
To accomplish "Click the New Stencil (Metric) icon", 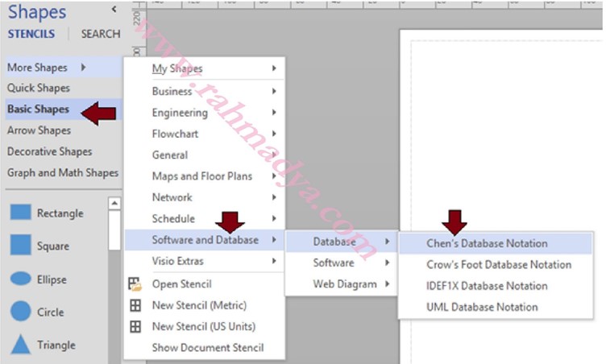I will (135, 305).
